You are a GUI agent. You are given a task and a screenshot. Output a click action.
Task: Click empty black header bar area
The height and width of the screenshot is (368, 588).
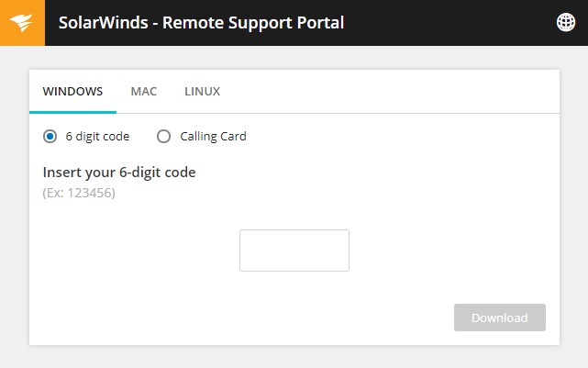point(450,23)
